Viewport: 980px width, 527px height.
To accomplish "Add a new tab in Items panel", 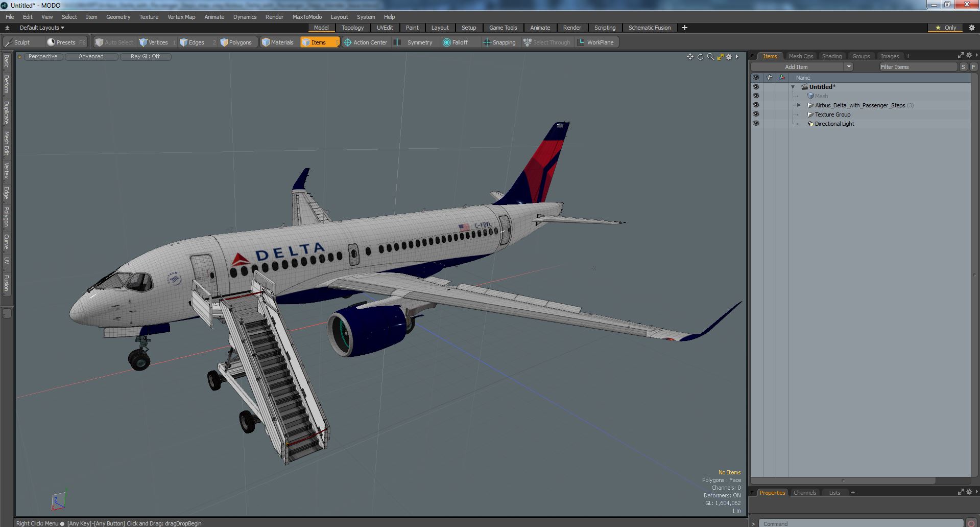I will coord(908,56).
